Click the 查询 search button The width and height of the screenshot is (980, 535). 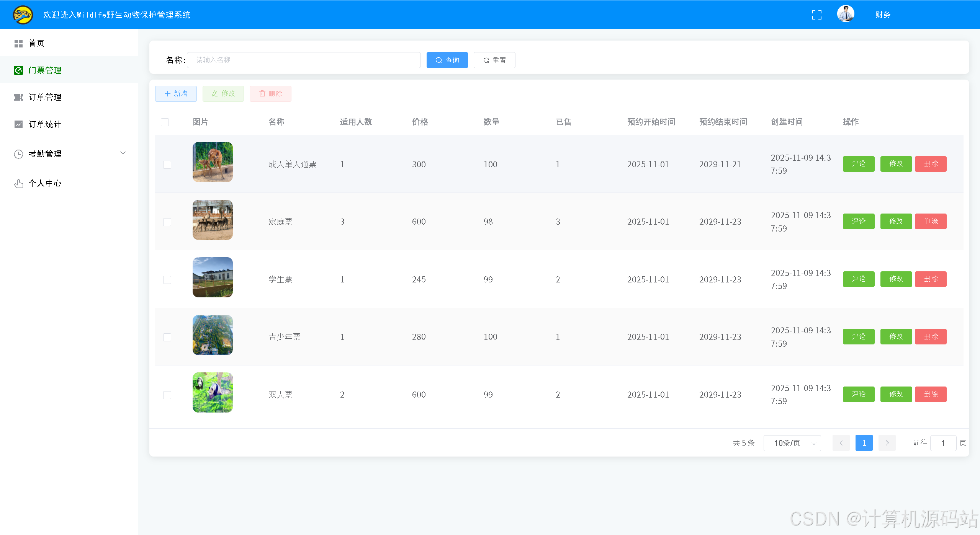click(x=447, y=60)
